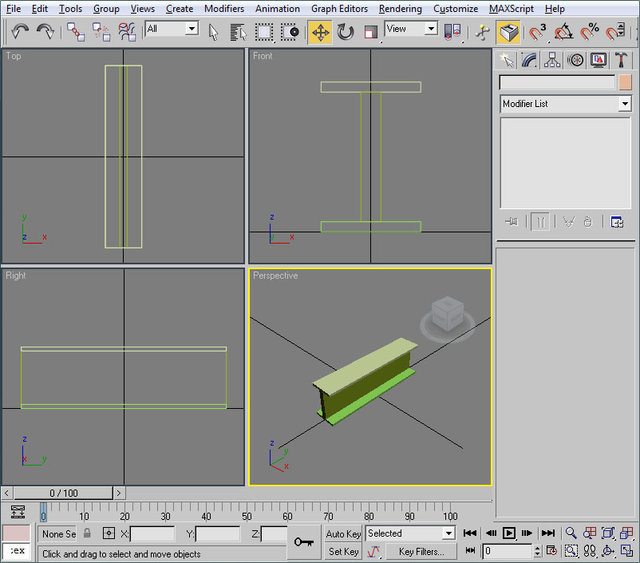Switch to the Utilities hammer panel
The image size is (640, 563).
[x=622, y=60]
